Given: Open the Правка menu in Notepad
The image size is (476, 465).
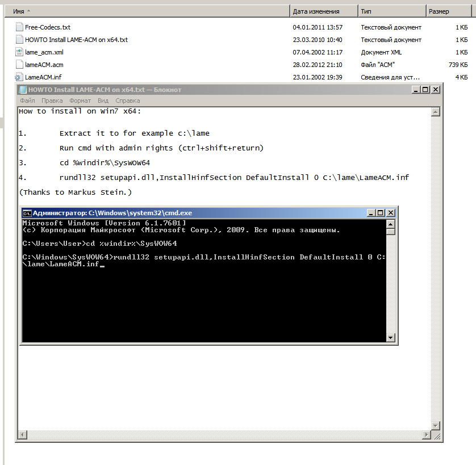Looking at the screenshot, I should click(52, 100).
